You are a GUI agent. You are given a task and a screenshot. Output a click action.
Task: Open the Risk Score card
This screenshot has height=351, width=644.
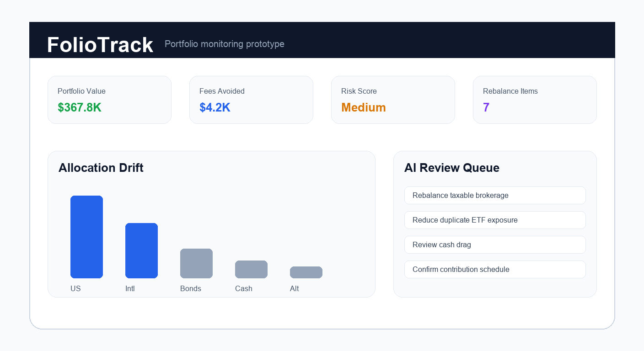[x=393, y=100]
